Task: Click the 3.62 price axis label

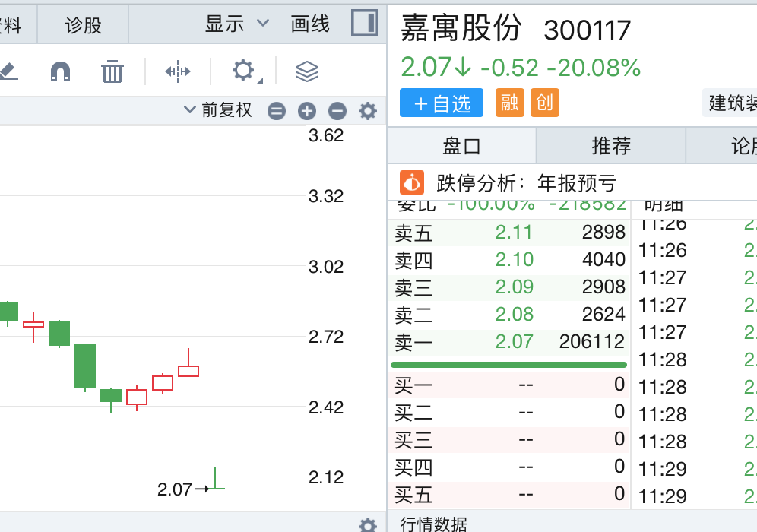Action: coord(326,135)
